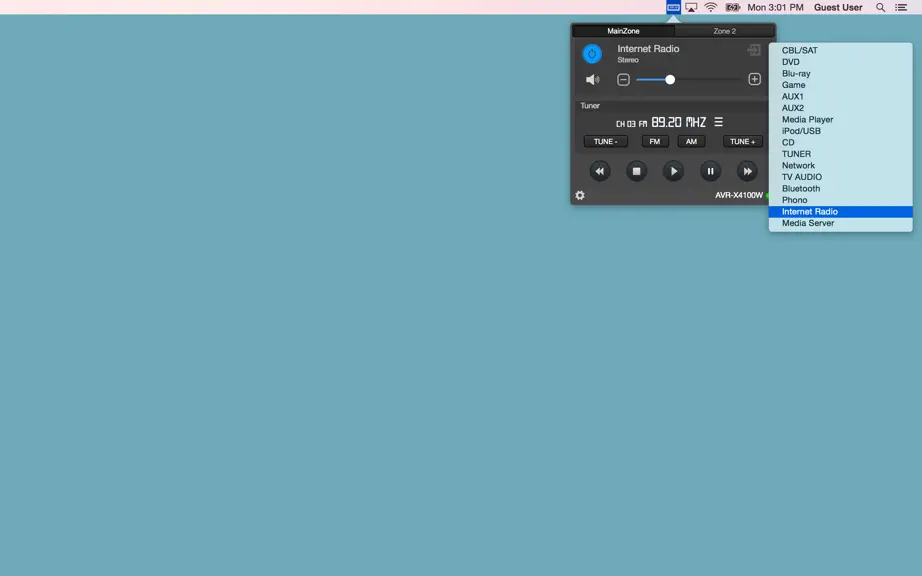Open Spotlight search in menu bar
This screenshot has height=576, width=922.
pos(880,8)
